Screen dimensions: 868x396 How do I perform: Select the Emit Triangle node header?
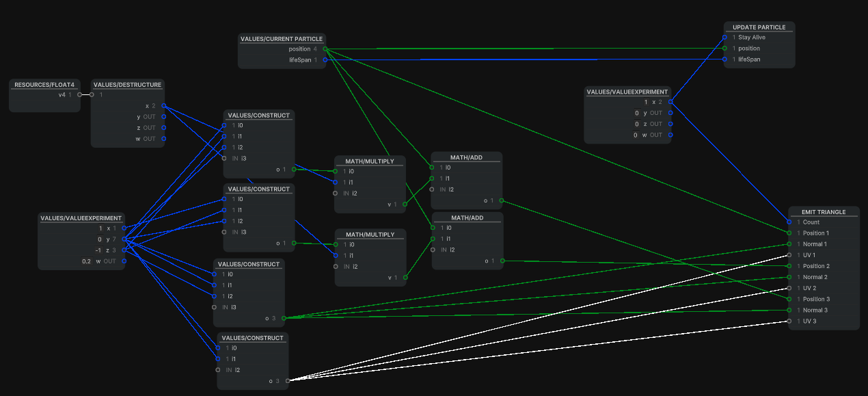823,212
